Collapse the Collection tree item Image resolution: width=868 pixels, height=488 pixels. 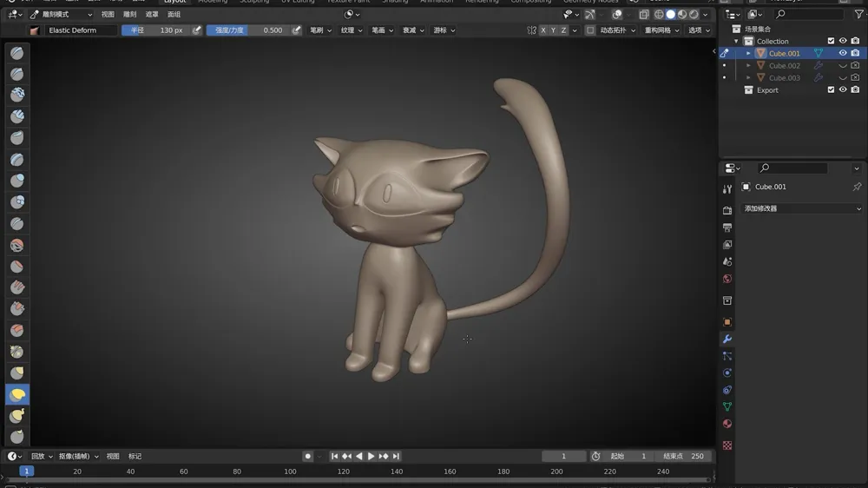(x=736, y=42)
